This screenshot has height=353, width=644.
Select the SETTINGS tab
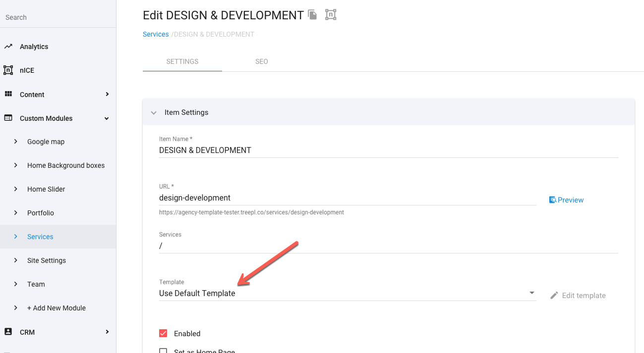point(182,61)
